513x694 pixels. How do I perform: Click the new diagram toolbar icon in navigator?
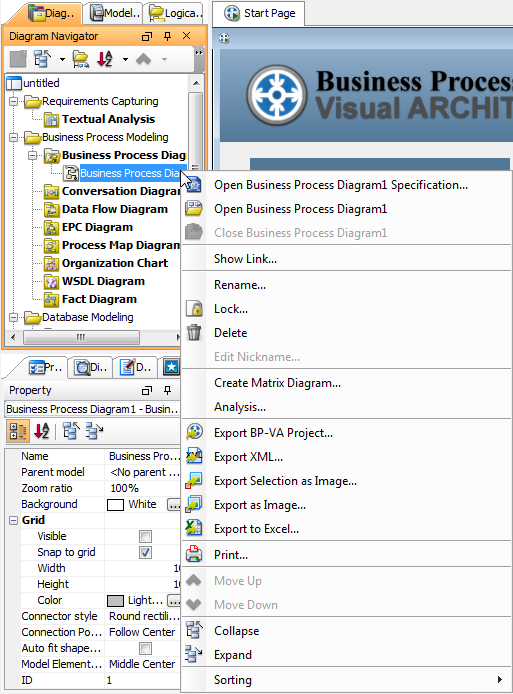click(18, 59)
